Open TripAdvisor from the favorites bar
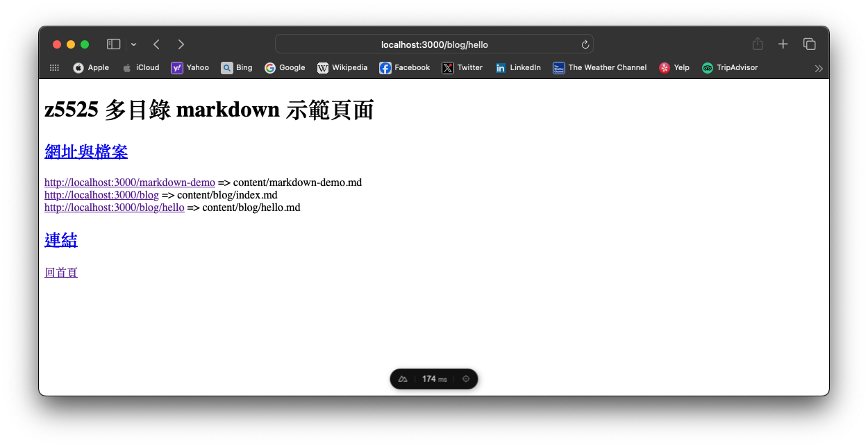868x447 pixels. (x=730, y=67)
